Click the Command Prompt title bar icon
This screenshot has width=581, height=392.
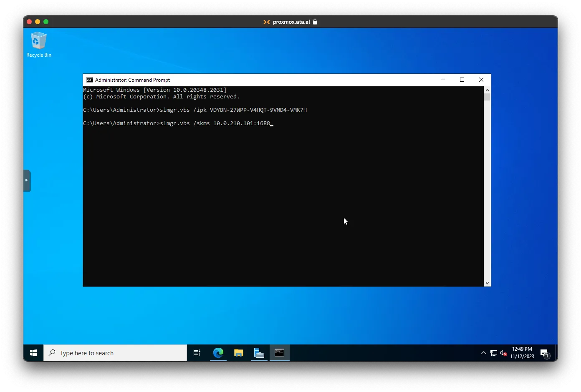(x=89, y=80)
